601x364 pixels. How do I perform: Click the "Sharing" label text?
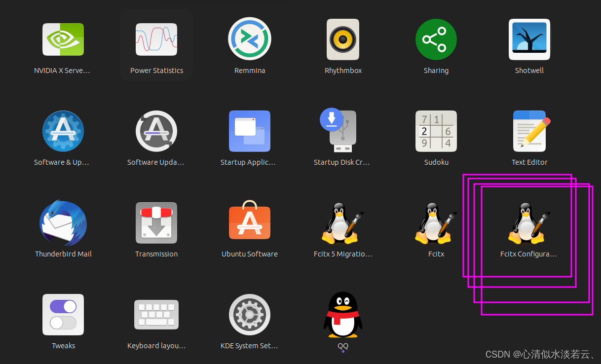pos(436,71)
